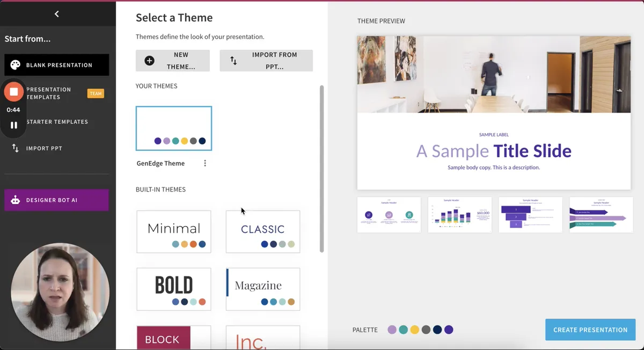Image resolution: width=644 pixels, height=350 pixels.
Task: Click Import from PPT button
Action: tap(266, 61)
